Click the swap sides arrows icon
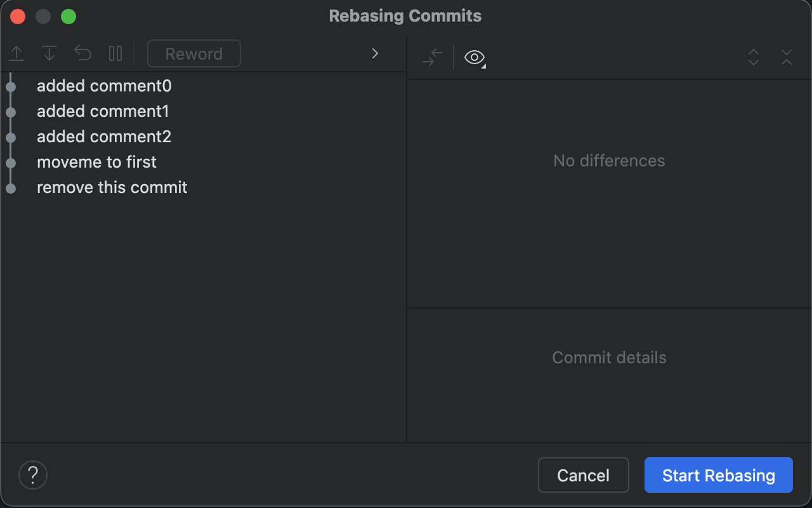Viewport: 812px width, 508px height. 433,57
